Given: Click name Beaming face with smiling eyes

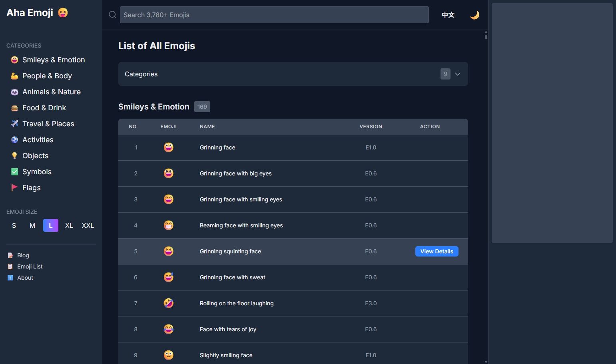Looking at the screenshot, I should pyautogui.click(x=241, y=225).
